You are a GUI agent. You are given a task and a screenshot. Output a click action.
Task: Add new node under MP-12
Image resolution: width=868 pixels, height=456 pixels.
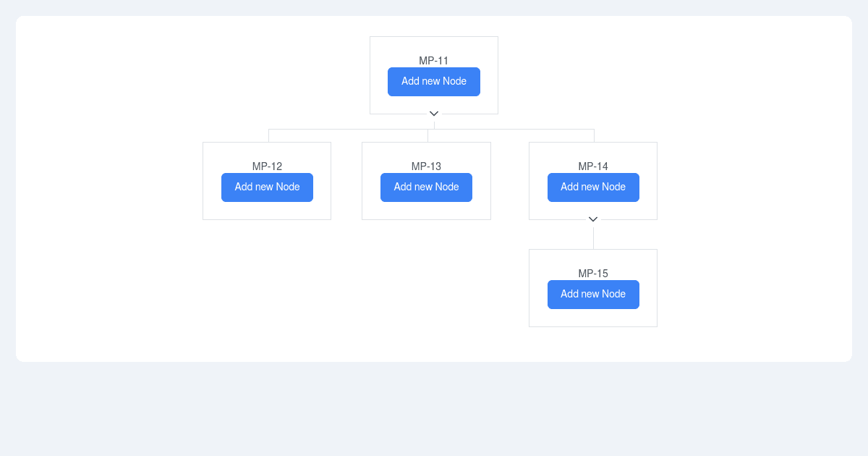[x=267, y=187]
